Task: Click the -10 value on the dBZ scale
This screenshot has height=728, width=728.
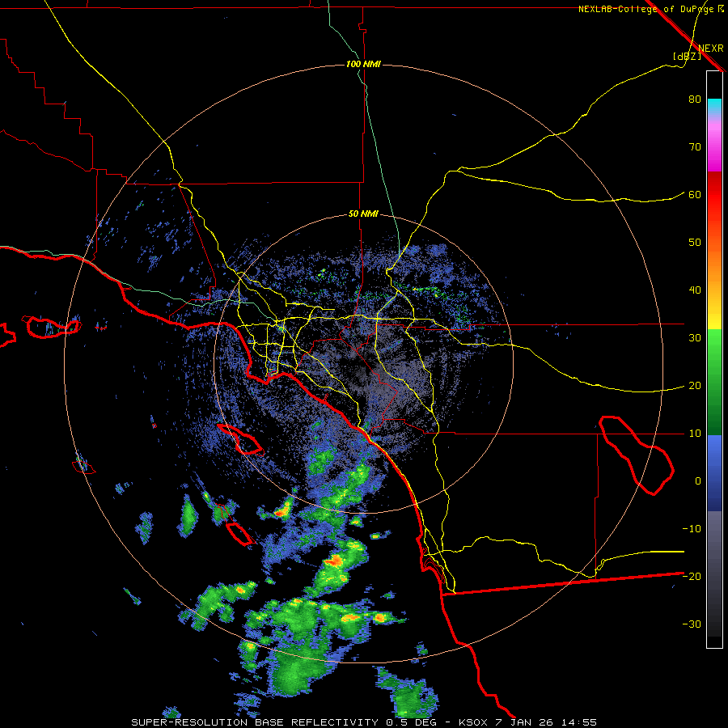Action: coord(692,529)
